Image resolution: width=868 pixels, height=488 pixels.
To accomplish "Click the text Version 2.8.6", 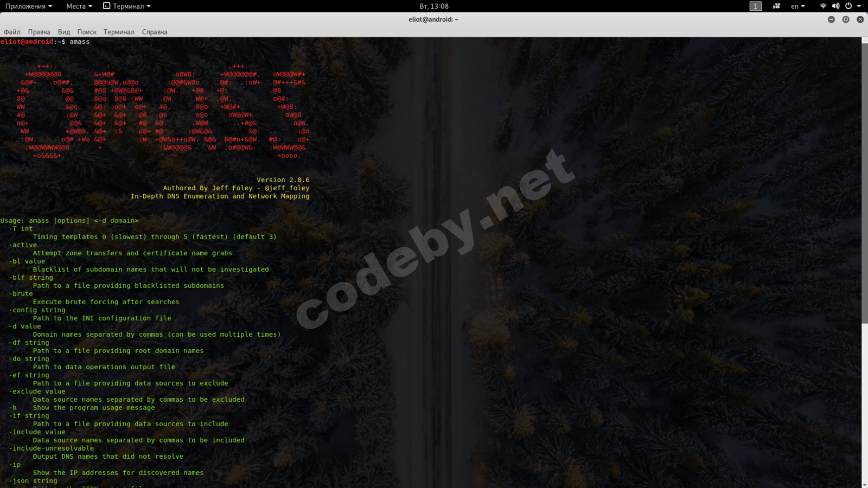I will (x=283, y=180).
